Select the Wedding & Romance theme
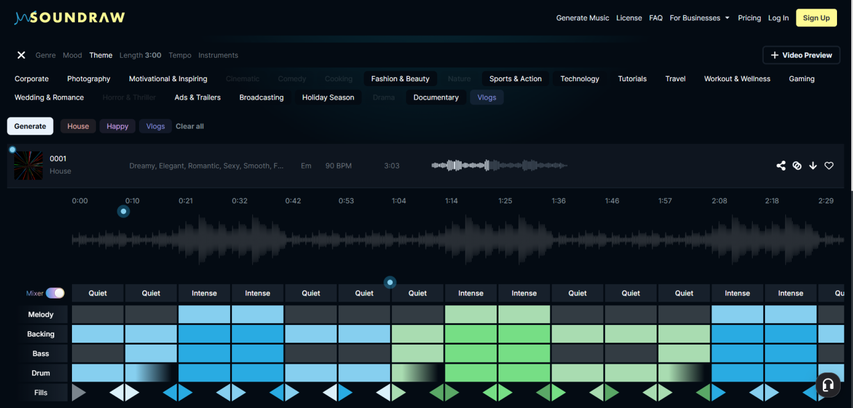 click(x=49, y=97)
